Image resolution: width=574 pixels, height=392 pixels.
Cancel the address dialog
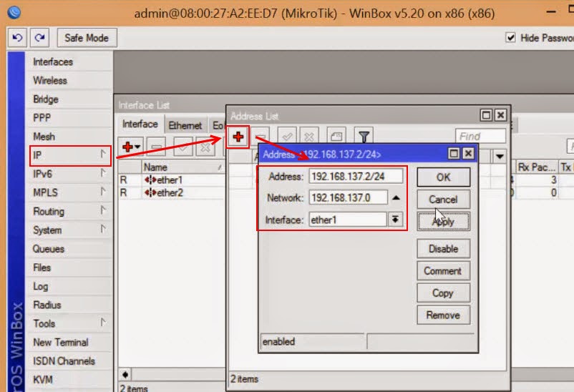tap(443, 200)
